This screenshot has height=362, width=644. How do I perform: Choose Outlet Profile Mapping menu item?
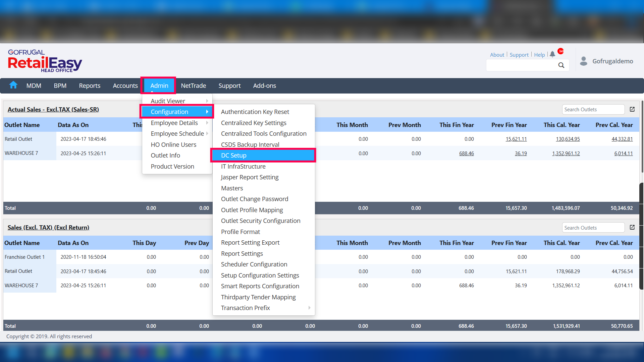(x=252, y=210)
